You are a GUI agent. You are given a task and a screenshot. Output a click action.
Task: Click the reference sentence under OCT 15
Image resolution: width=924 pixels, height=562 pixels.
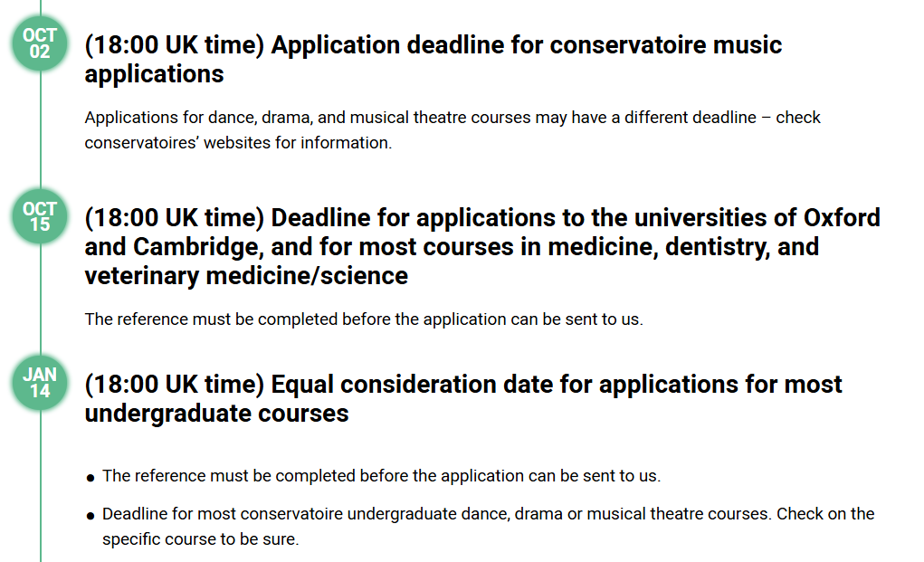click(364, 319)
